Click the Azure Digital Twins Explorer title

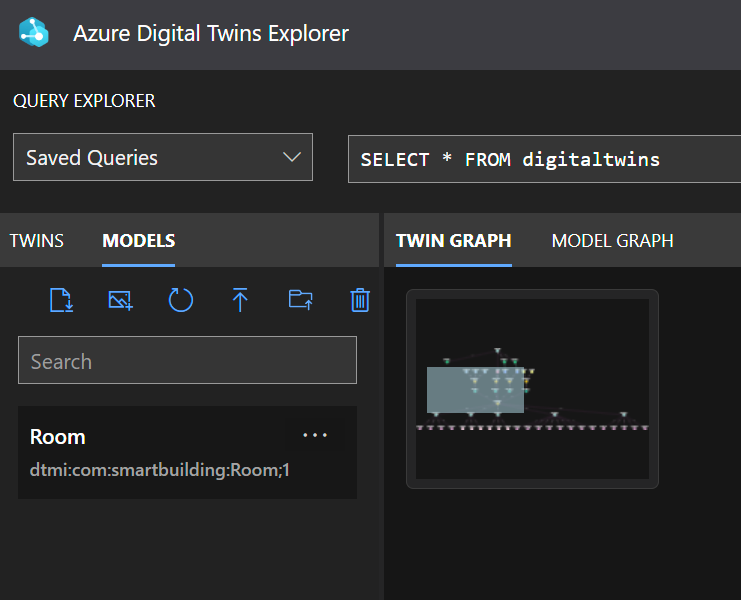pyautogui.click(x=211, y=34)
